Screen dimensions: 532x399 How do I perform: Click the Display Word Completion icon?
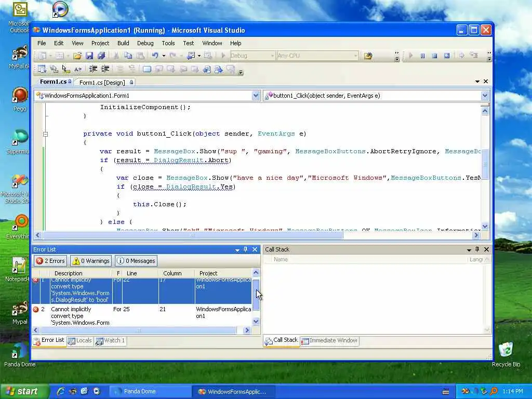point(78,69)
